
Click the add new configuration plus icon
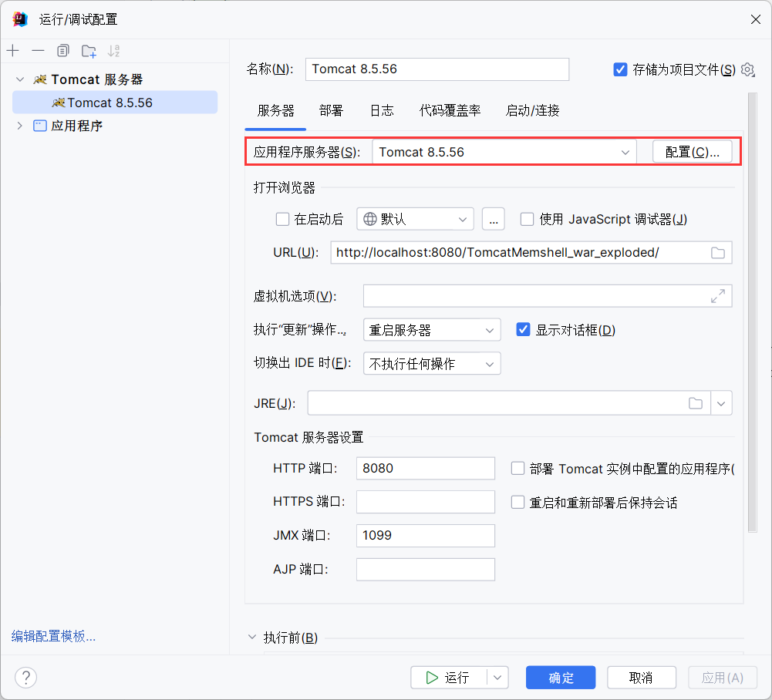13,50
